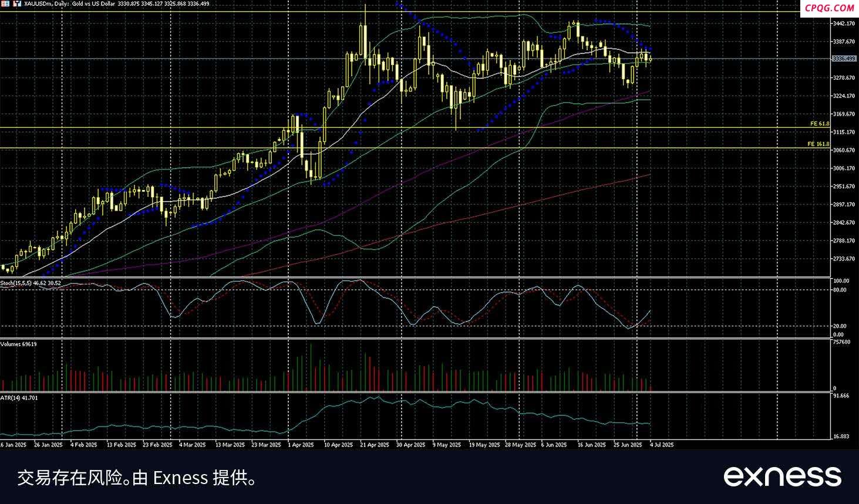Click the ATR scale 16.883 label

click(x=841, y=437)
